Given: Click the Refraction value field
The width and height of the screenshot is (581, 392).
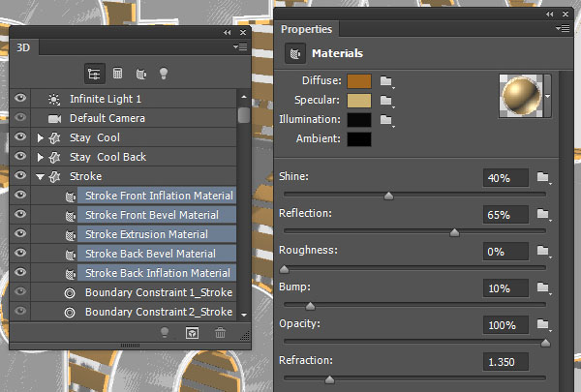Looking at the screenshot, I should tap(506, 362).
